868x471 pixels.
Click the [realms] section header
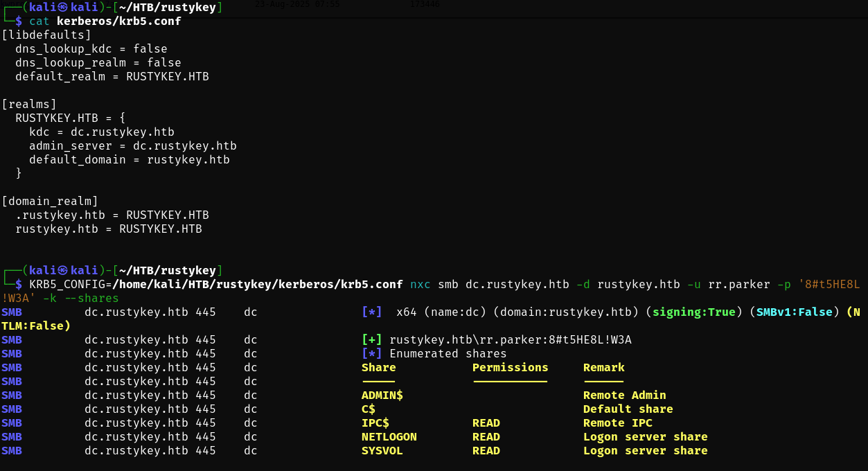(29, 105)
